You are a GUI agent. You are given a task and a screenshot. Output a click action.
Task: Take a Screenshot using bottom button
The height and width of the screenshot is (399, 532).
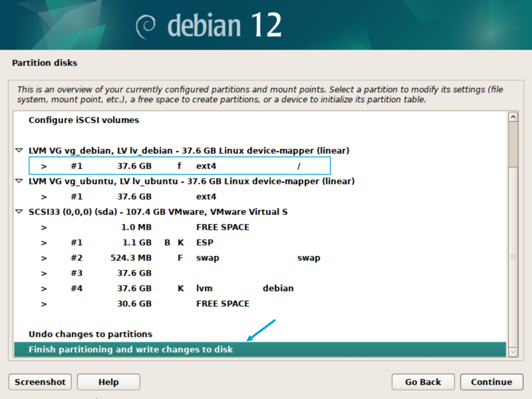pyautogui.click(x=40, y=382)
